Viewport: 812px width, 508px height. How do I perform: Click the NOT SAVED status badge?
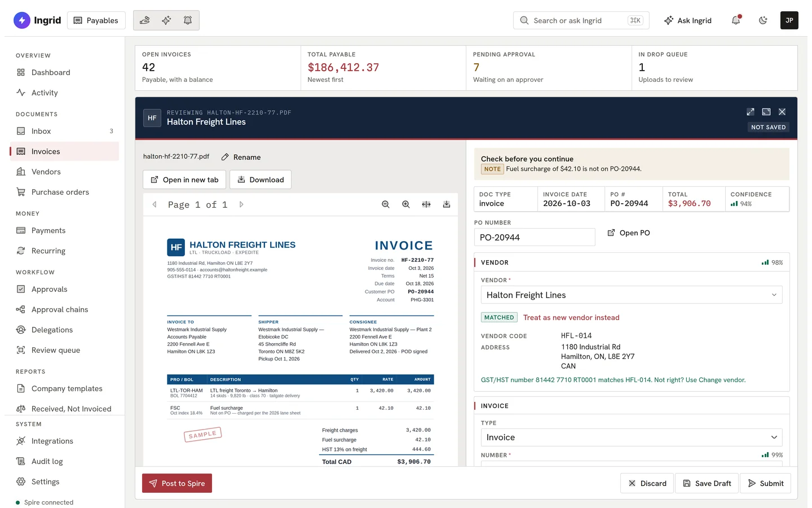point(769,127)
